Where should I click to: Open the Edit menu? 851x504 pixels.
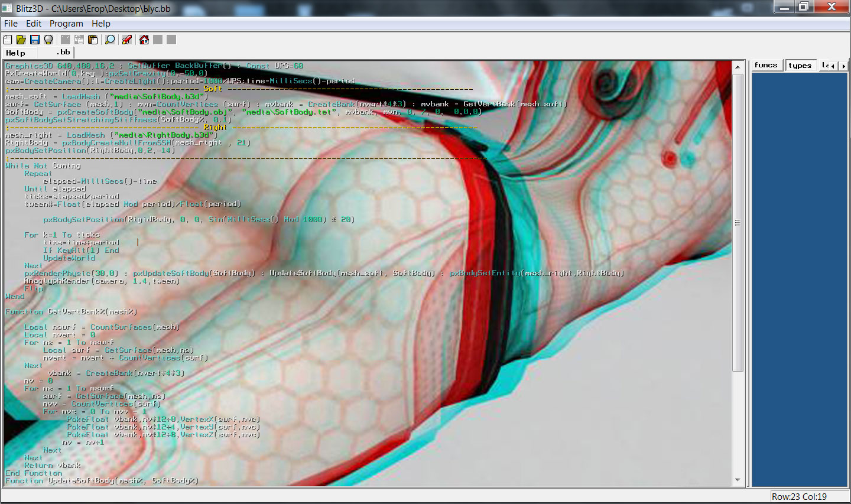tap(34, 24)
